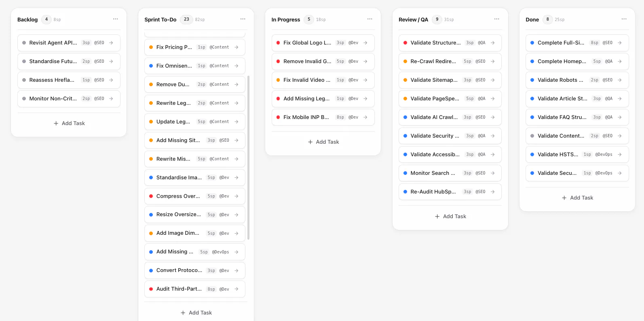Click the Sprint To-Do column scrollbar

(248, 157)
